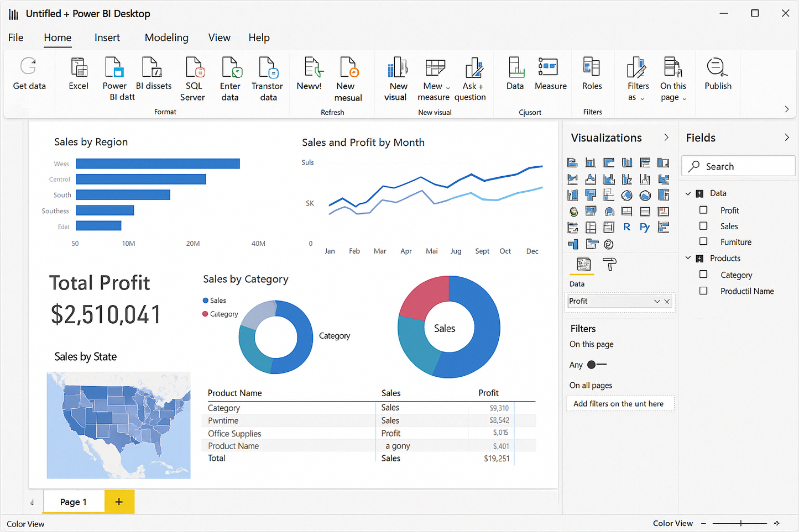Open the File menu
Image resolution: width=799 pixels, height=532 pixels.
pyautogui.click(x=15, y=38)
